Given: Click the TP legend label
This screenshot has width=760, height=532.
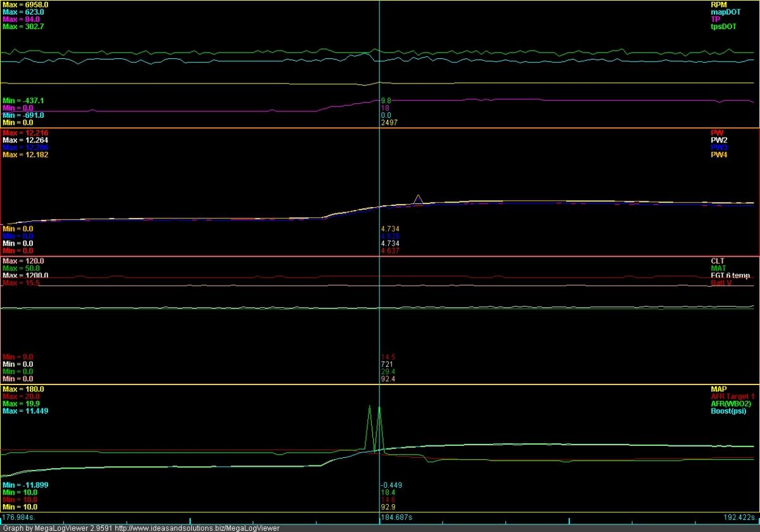Looking at the screenshot, I should pos(716,20).
